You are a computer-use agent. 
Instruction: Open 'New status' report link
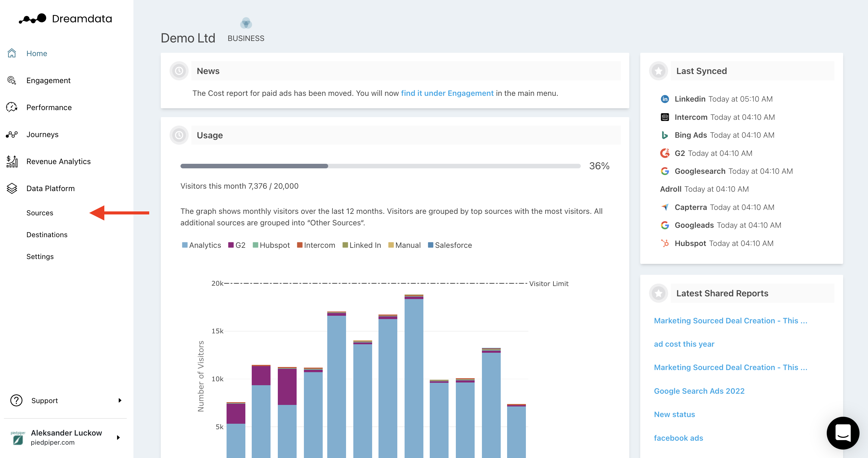(674, 414)
